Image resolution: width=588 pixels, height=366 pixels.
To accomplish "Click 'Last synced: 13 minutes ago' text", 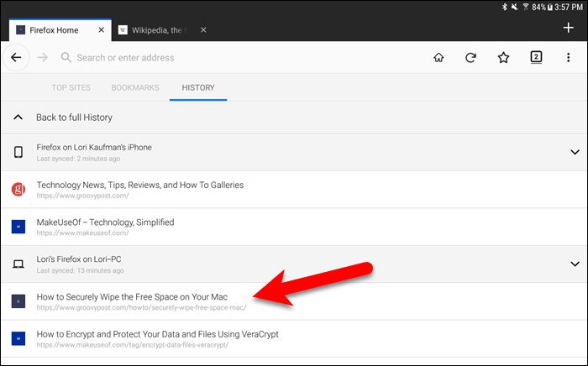I will (x=81, y=270).
